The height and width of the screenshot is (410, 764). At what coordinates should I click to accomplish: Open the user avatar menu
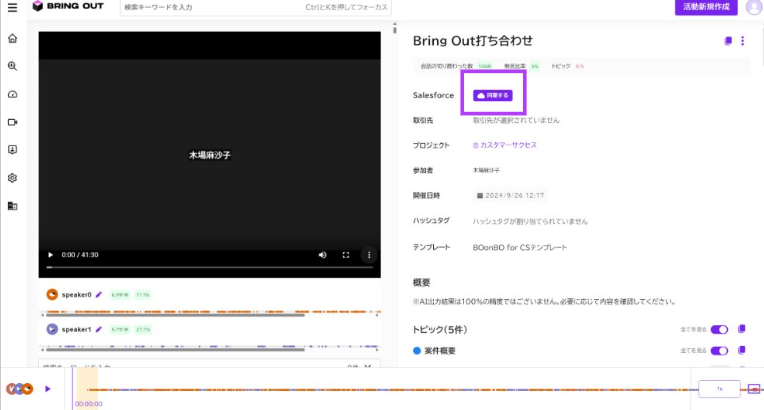tap(753, 7)
